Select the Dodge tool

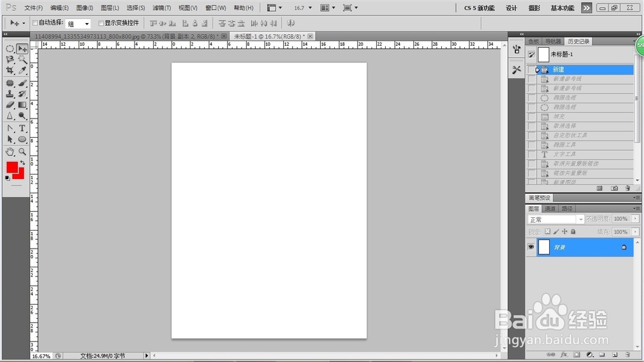(x=22, y=116)
